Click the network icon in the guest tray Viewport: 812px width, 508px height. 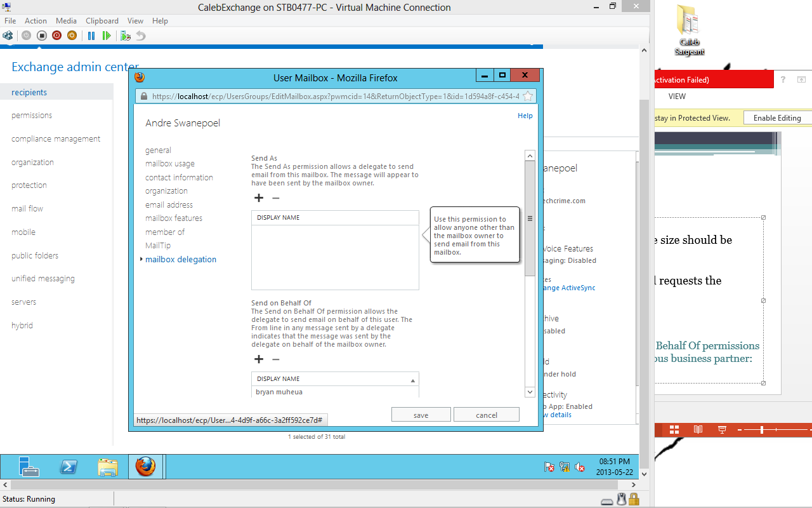[565, 467]
